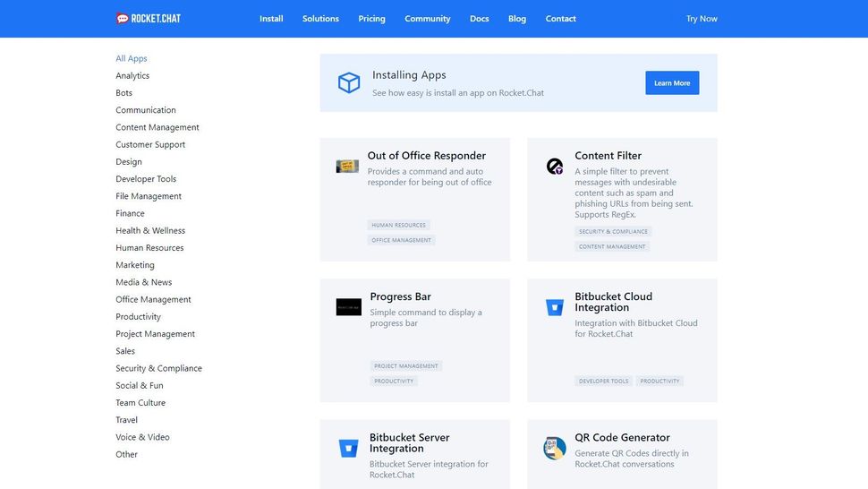Screen dimensions: 868x489
Task: Open the Bitbucket Server Integration title
Action: point(410,442)
